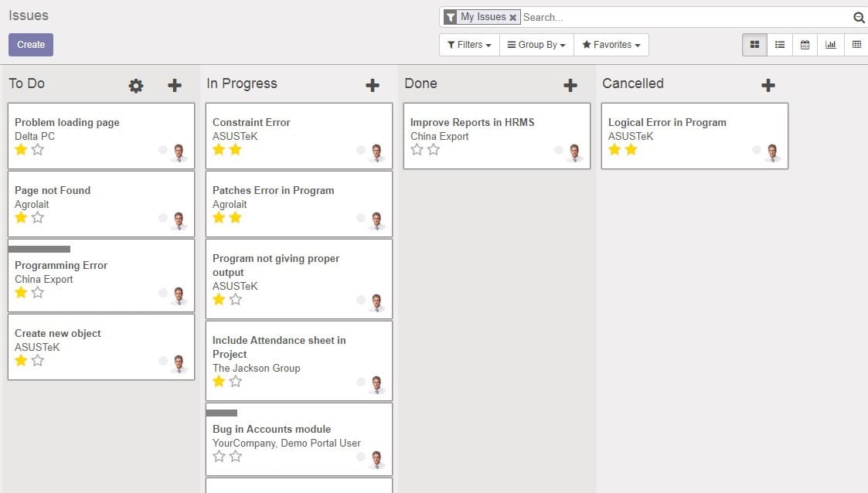The height and width of the screenshot is (493, 868).
Task: Click assignee avatar on Logical Error in Program
Action: coord(772,153)
